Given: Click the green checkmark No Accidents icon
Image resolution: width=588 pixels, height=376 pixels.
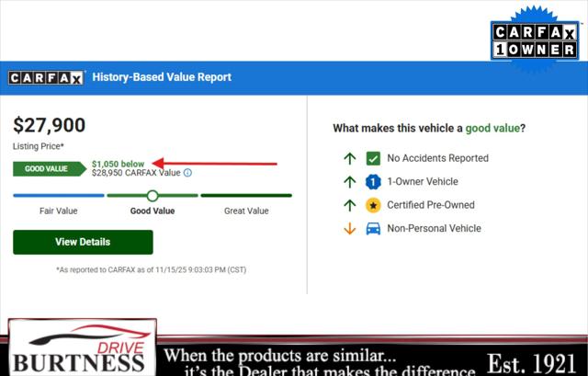Looking at the screenshot, I should click(x=373, y=158).
